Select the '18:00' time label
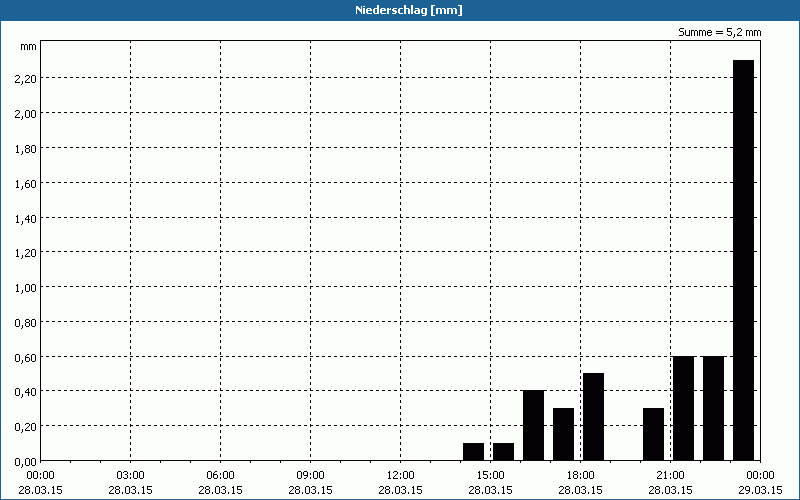 581,476
